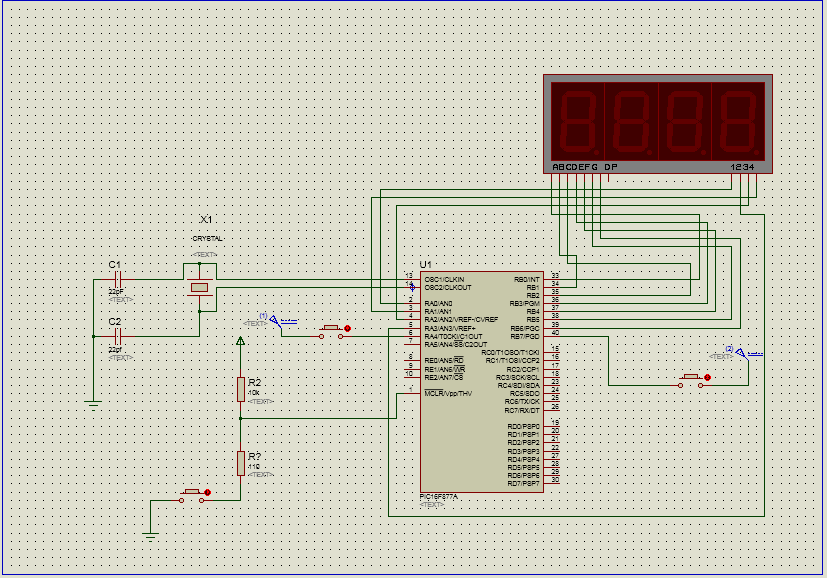Click the RB0/INT pin label

click(527, 280)
